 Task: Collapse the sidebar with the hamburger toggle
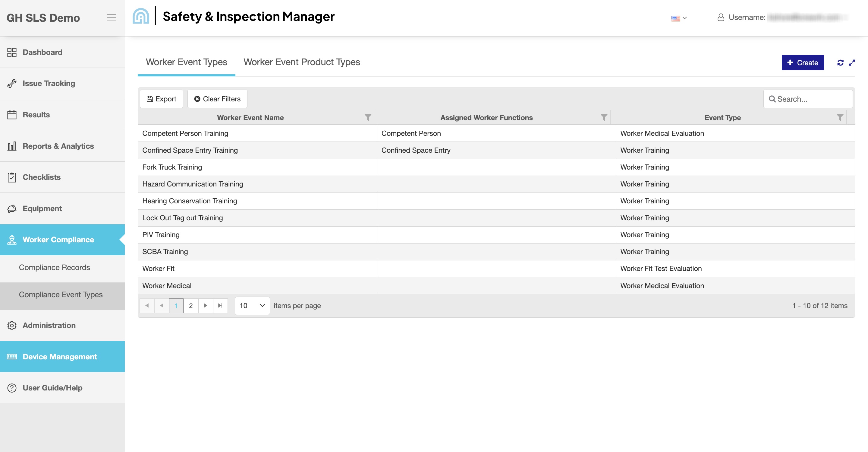coord(112,18)
